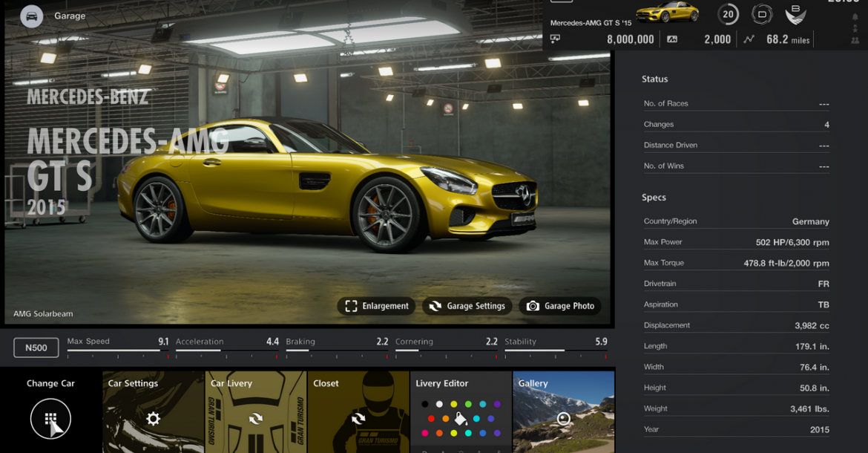The height and width of the screenshot is (453, 868).
Task: Click the B license handshake badge
Action: tap(795, 14)
